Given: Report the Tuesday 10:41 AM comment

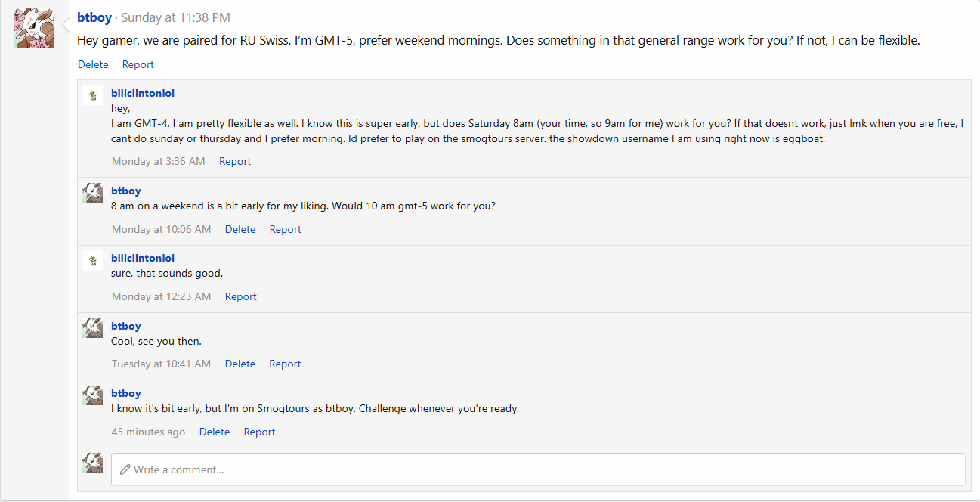Looking at the screenshot, I should [285, 364].
